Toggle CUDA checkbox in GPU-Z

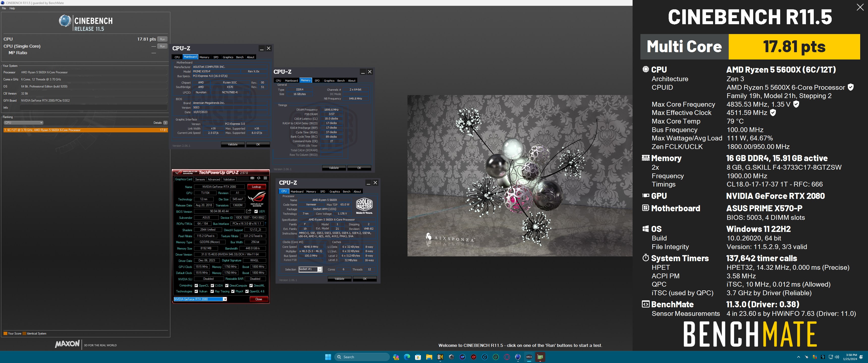212,286
